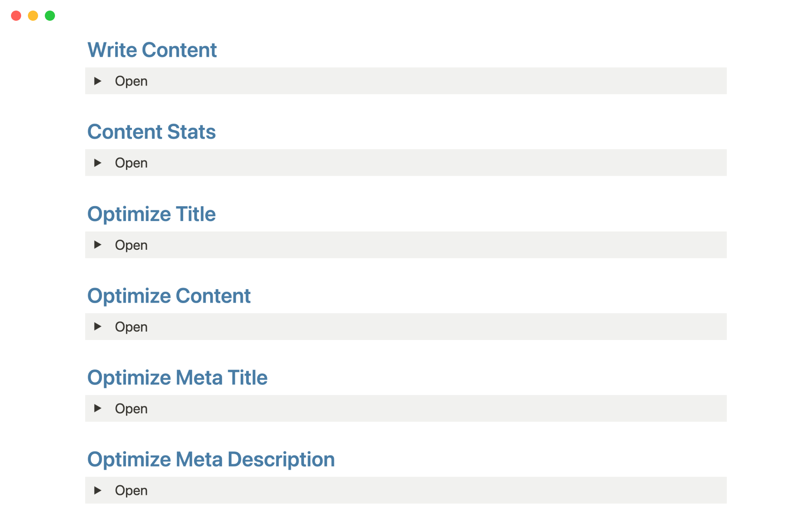
Task: Expand the toggle arrow under Optimize Title
Action: coord(98,245)
